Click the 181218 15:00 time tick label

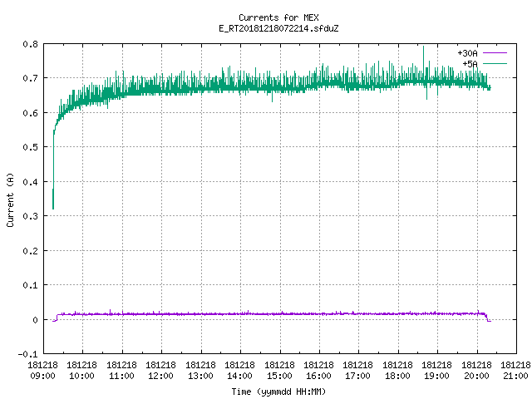tap(279, 371)
